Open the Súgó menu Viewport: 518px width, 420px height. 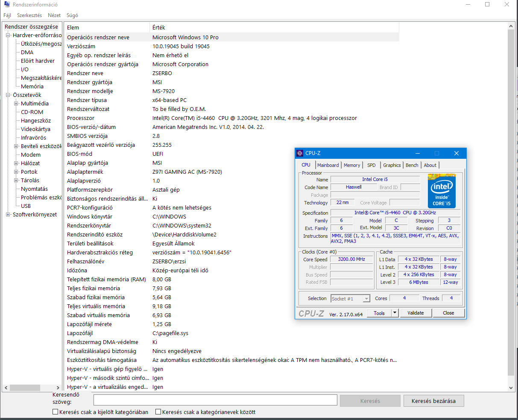click(72, 15)
